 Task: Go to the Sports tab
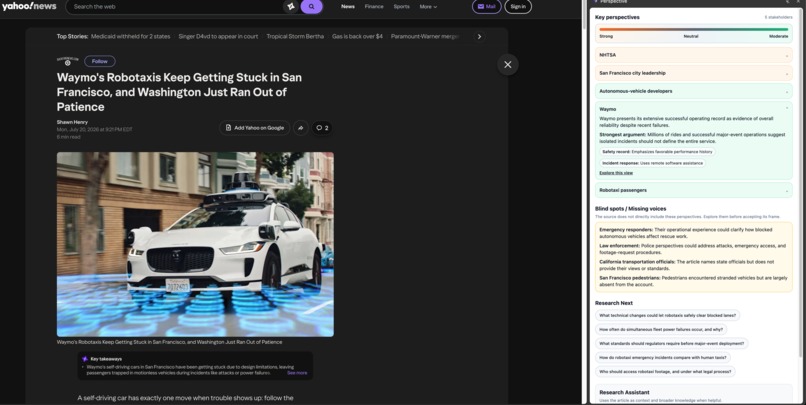(401, 7)
